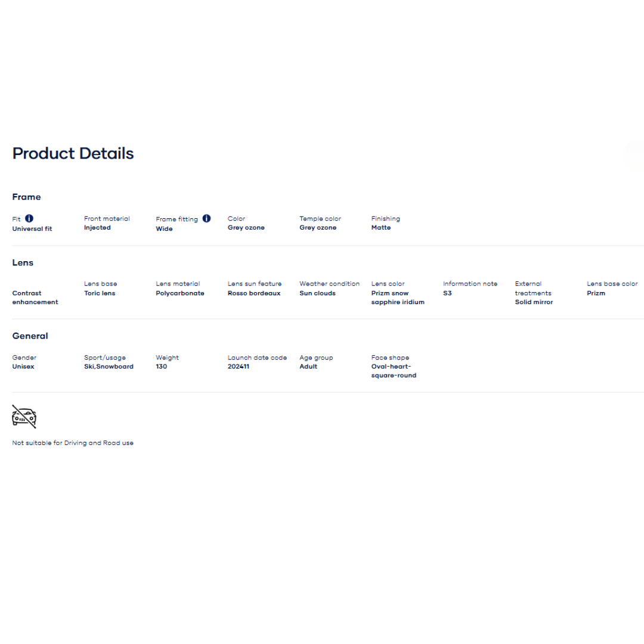Click the Rosso bordeaux value
Image resolution: width=644 pixels, height=644 pixels.
pyautogui.click(x=254, y=293)
